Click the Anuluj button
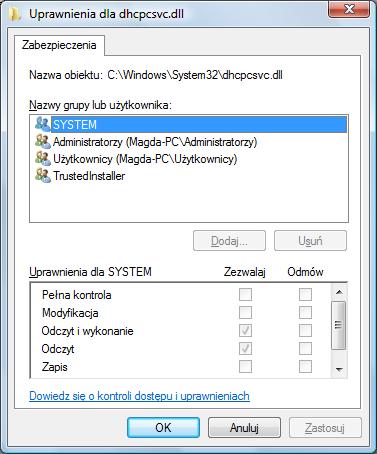Viewport: 377px width, 454px height. click(244, 428)
